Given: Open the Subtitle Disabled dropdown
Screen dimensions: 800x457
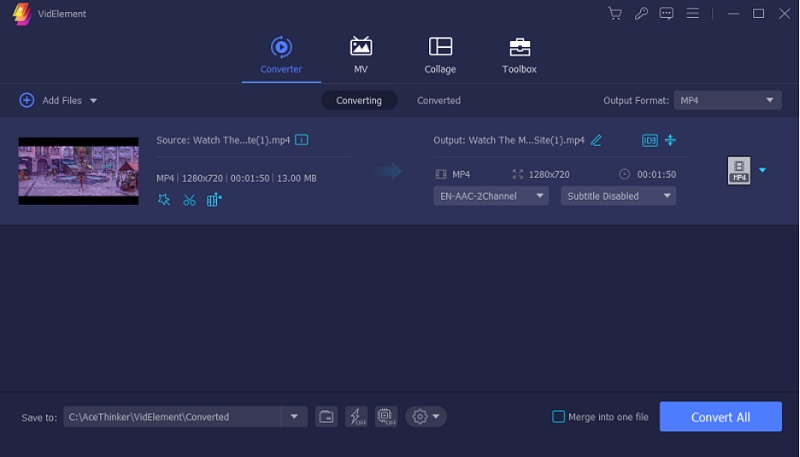Looking at the screenshot, I should (x=618, y=196).
